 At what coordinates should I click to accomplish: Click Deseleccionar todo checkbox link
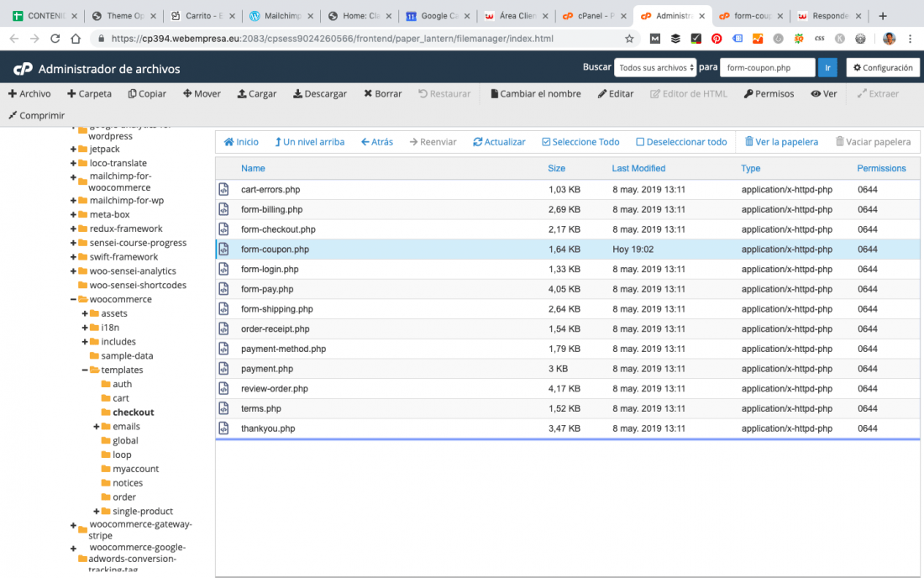click(x=681, y=142)
